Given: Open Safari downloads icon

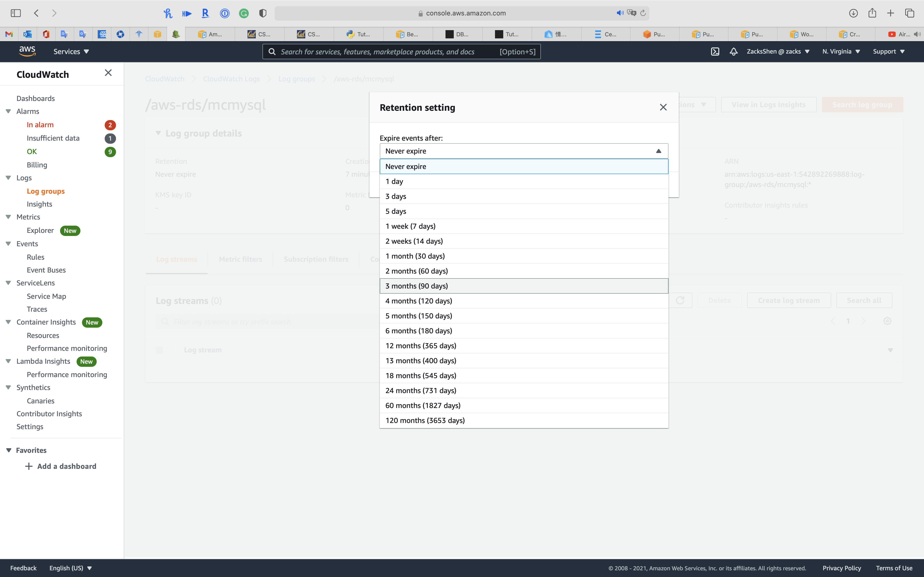Looking at the screenshot, I should 853,13.
